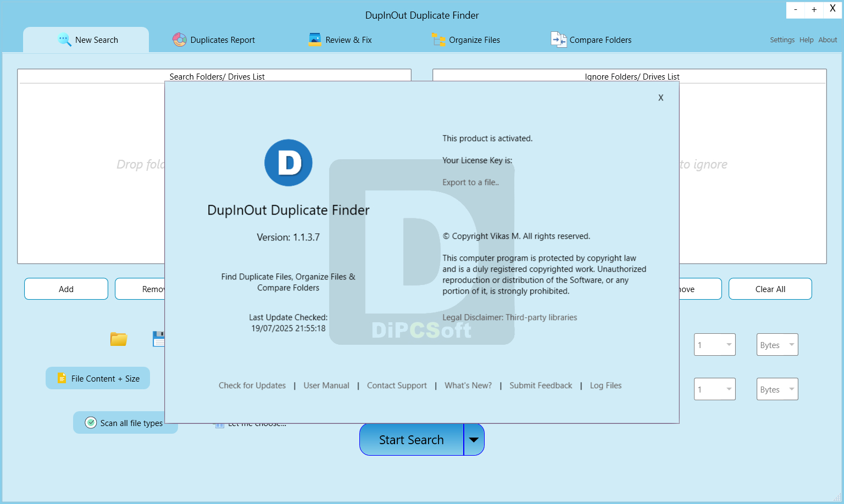Open the Help menu
Viewport: 844px width, 504px height.
tap(806, 40)
